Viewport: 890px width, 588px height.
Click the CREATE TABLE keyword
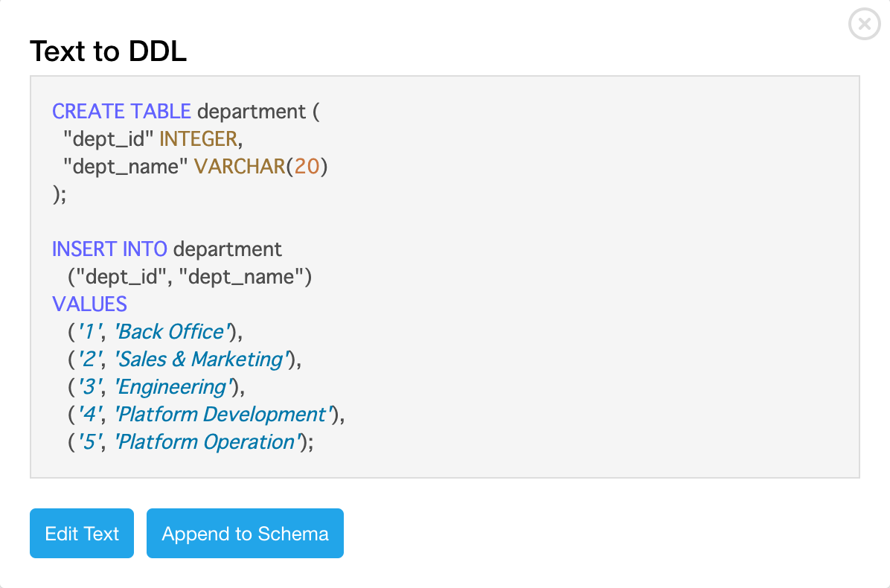pyautogui.click(x=121, y=112)
